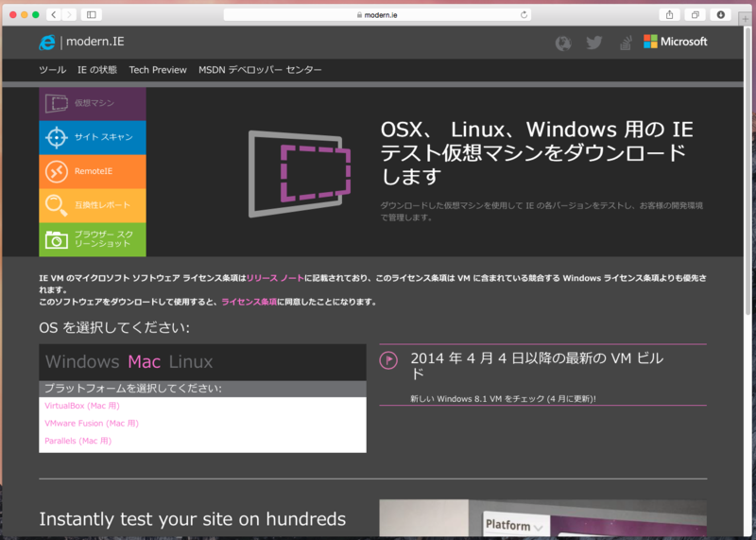
Task: Open the Safari share button
Action: 670,15
